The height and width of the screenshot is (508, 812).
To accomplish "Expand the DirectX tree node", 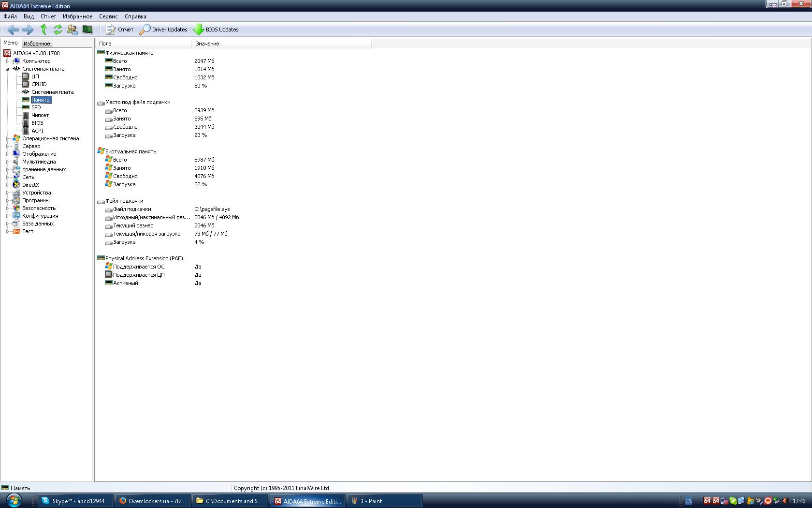I will pyautogui.click(x=7, y=185).
